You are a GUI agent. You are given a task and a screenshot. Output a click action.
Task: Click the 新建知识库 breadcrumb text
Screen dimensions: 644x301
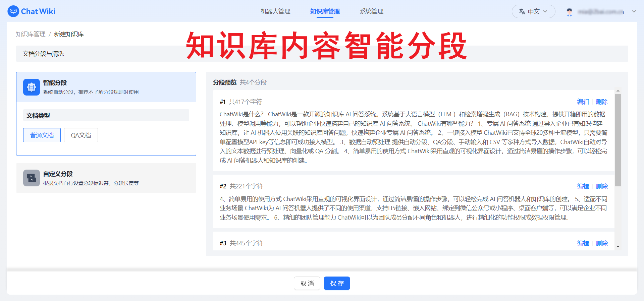coord(69,34)
